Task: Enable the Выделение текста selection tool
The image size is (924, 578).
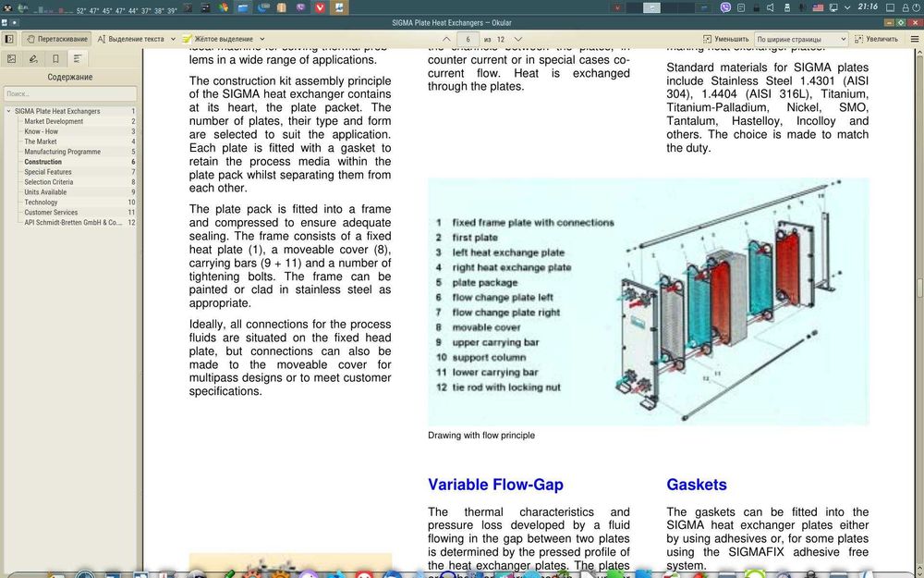Action: tap(131, 39)
